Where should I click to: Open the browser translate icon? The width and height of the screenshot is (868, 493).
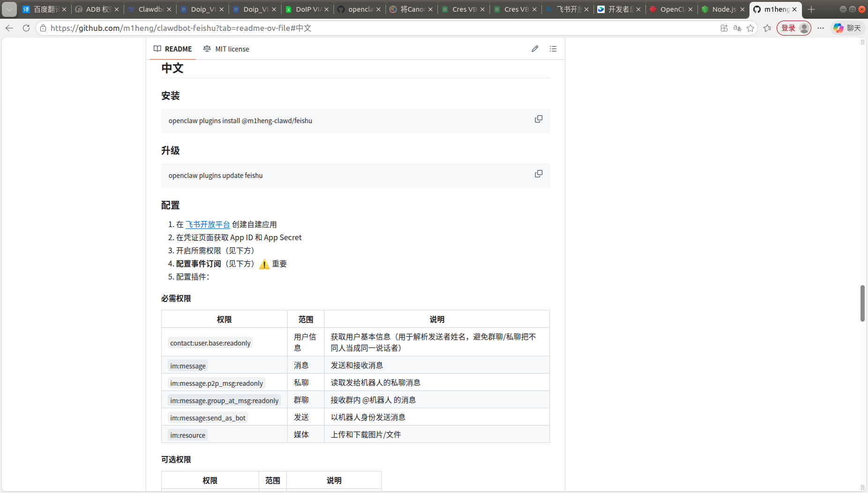click(x=737, y=28)
